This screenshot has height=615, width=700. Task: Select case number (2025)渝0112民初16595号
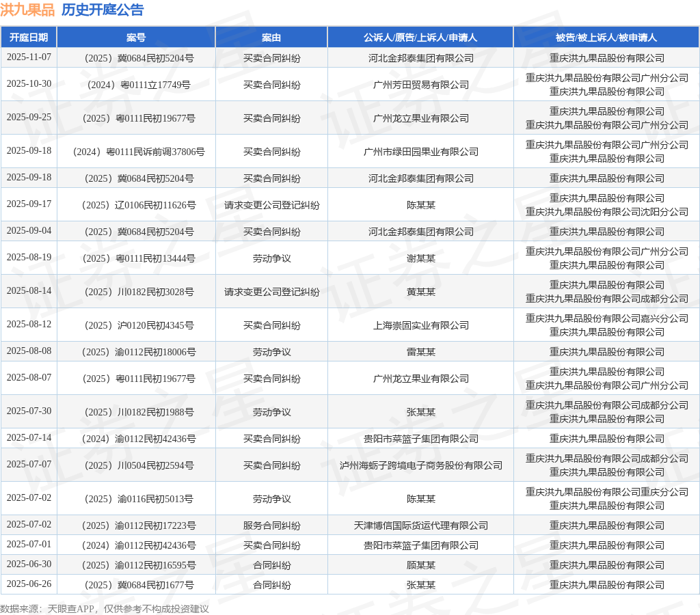coord(139,566)
